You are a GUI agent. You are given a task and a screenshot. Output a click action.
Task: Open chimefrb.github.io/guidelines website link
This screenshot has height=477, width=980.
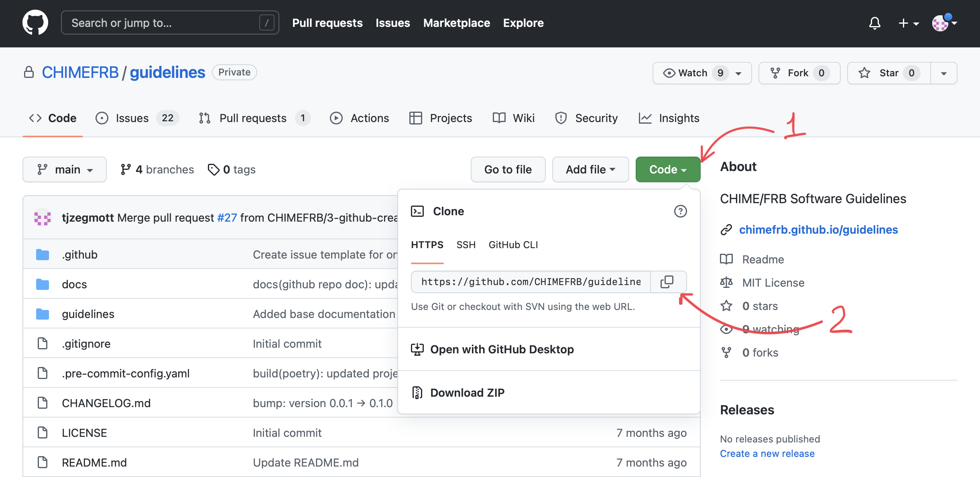[818, 230]
